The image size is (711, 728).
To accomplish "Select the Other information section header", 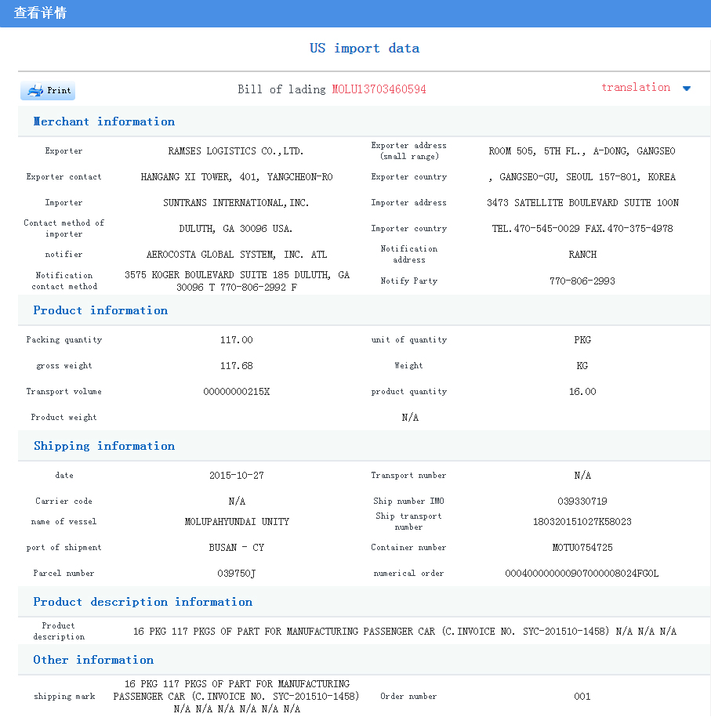I will pyautogui.click(x=93, y=660).
